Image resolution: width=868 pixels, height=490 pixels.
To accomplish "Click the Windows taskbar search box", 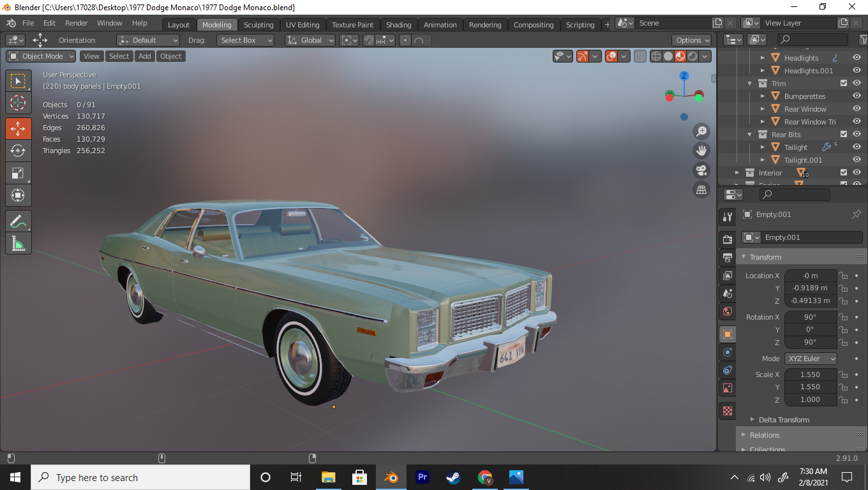I will pyautogui.click(x=140, y=477).
